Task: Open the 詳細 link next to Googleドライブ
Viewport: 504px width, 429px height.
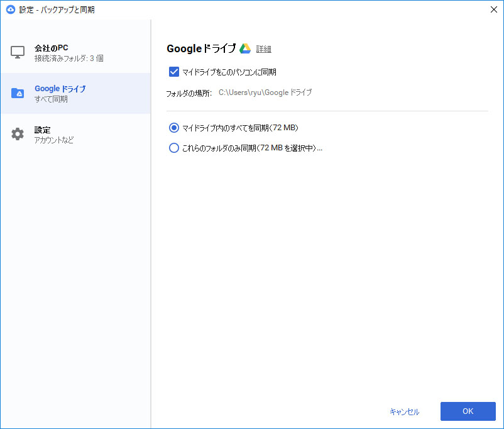Action: pos(263,48)
